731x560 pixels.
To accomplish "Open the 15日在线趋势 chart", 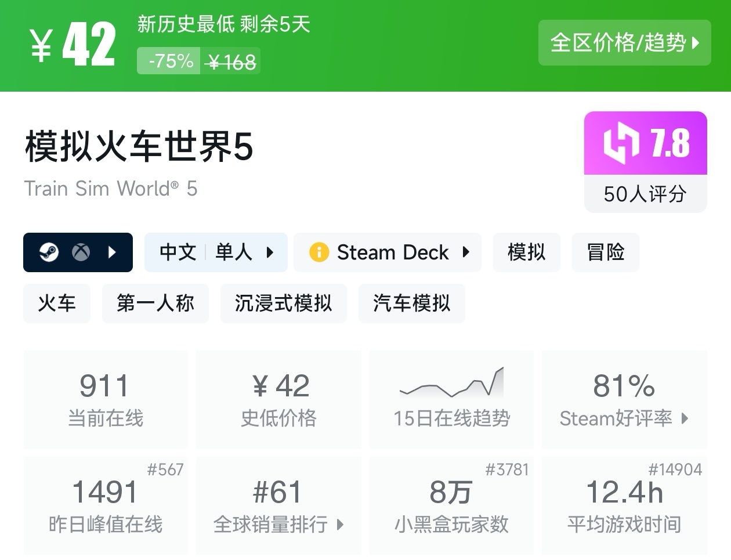I will (x=452, y=399).
